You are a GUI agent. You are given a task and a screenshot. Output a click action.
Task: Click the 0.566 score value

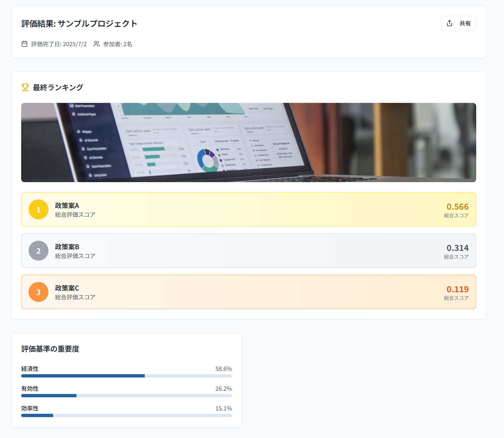click(x=458, y=207)
